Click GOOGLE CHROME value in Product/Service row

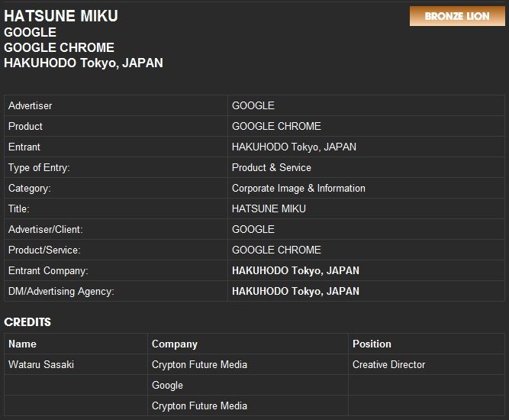[276, 250]
